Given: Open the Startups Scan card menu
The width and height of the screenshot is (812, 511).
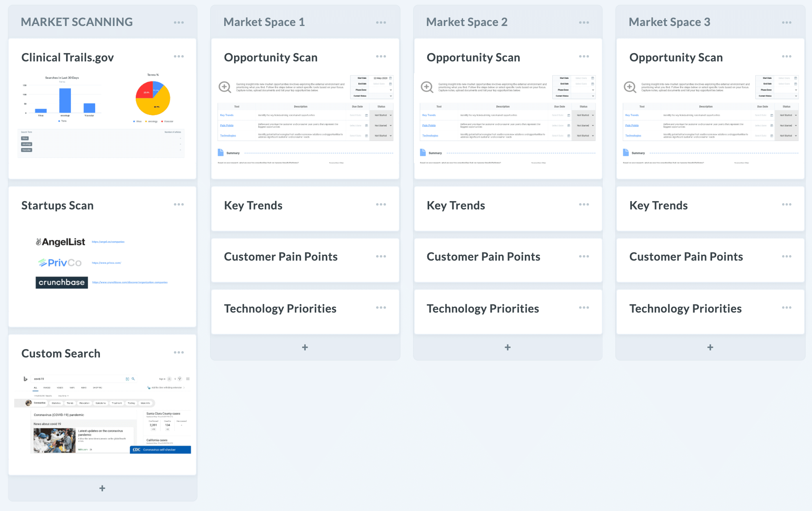Looking at the screenshot, I should point(179,204).
